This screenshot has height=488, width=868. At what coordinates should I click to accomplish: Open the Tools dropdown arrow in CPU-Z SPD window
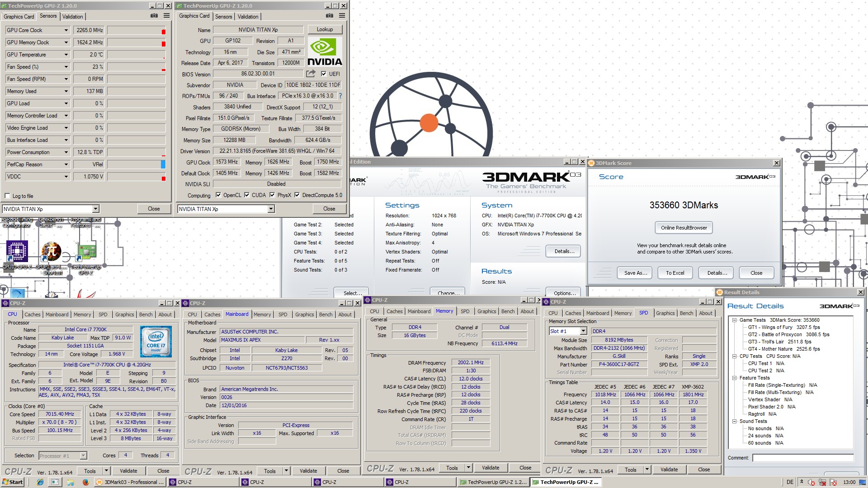click(x=647, y=469)
